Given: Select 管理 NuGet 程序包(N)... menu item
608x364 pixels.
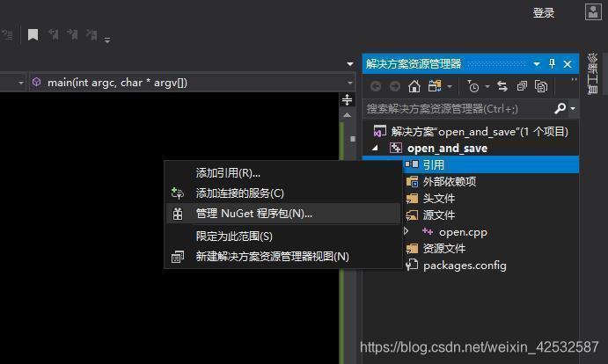Looking at the screenshot, I should click(x=283, y=214).
